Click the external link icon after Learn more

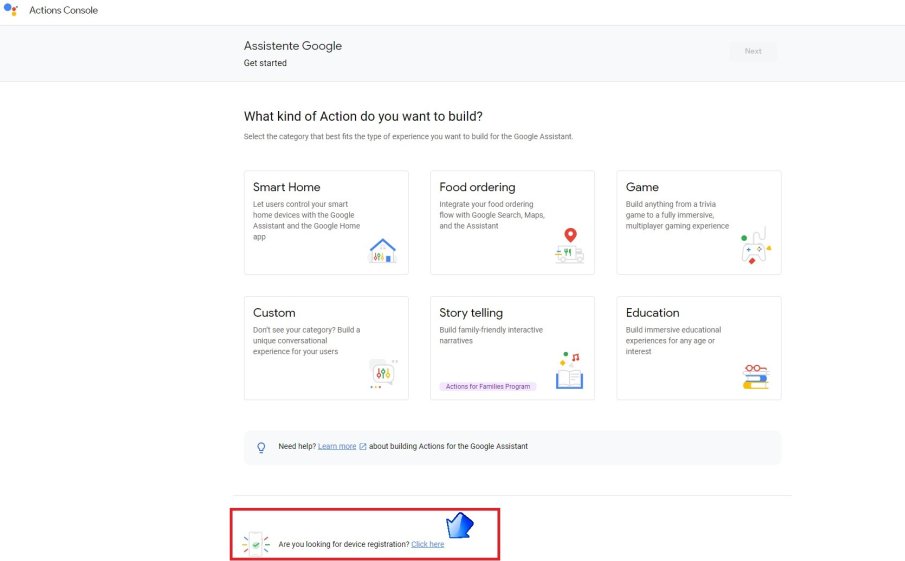pos(362,446)
